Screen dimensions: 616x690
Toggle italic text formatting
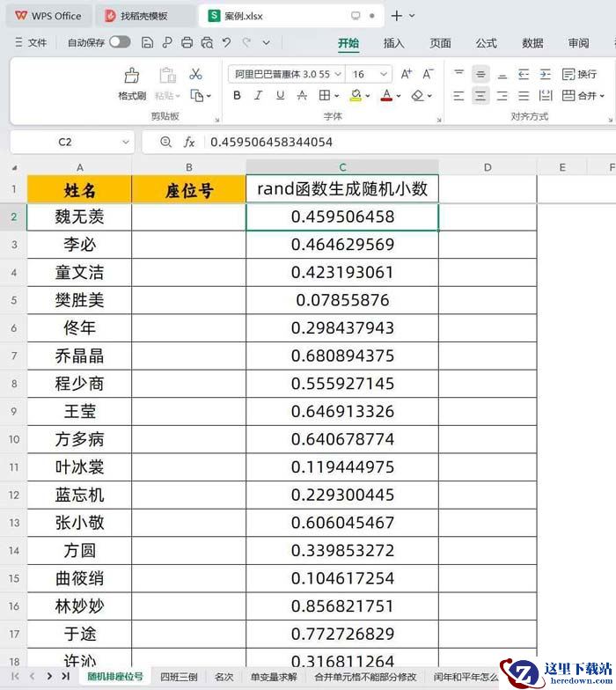click(x=259, y=96)
